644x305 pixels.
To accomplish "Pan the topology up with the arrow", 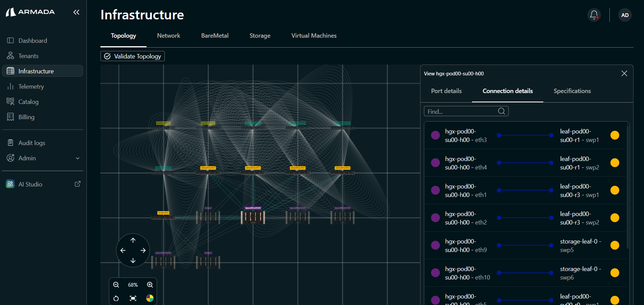I will pyautogui.click(x=133, y=240).
